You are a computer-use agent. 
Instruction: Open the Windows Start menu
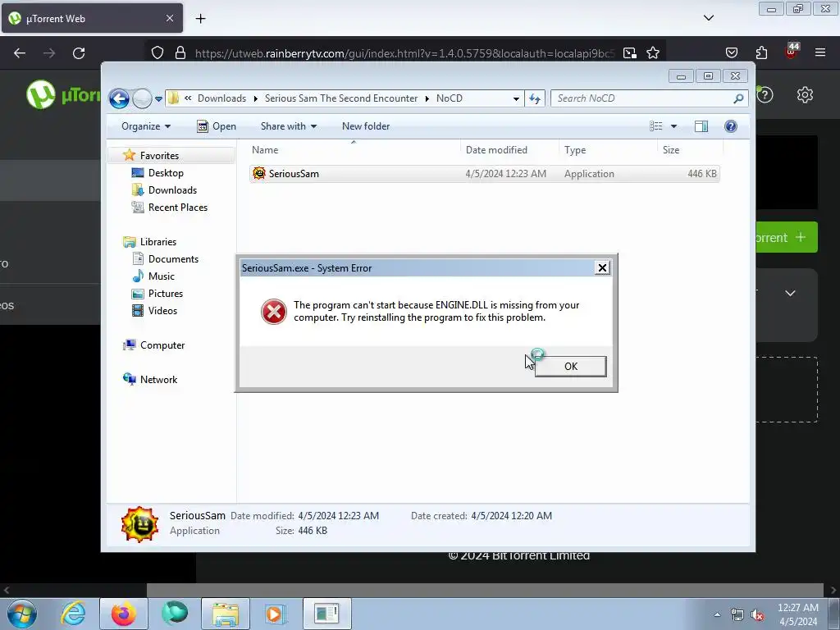(22, 614)
